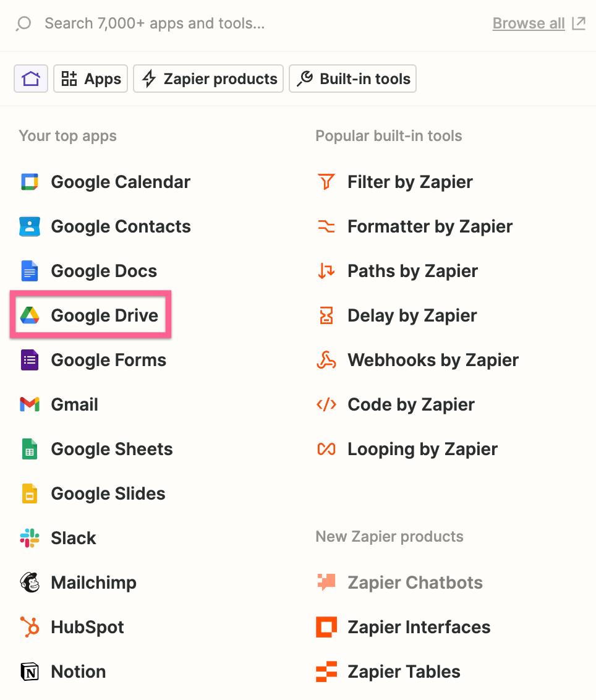Click the Mailchimp monkey icon
Viewport: 596px width, 700px height.
pyautogui.click(x=30, y=582)
